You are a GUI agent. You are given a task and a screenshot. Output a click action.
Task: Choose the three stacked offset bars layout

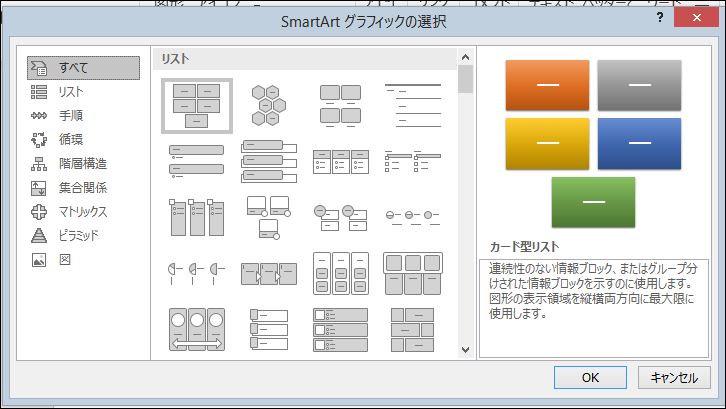coord(269,161)
